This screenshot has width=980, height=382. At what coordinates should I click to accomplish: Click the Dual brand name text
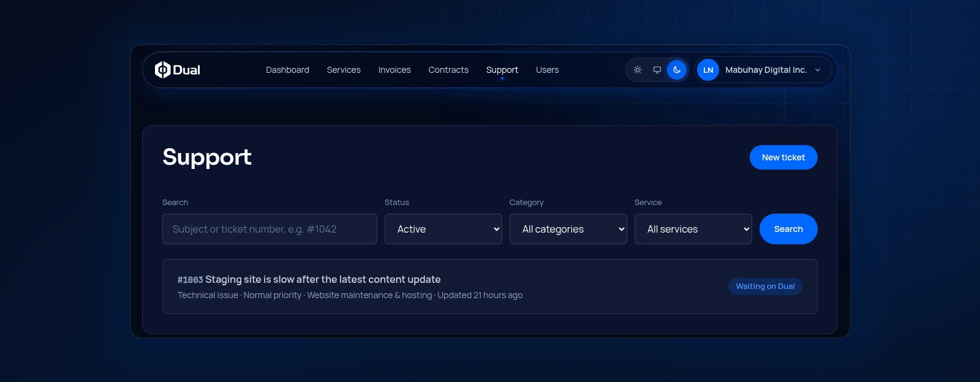click(x=186, y=70)
